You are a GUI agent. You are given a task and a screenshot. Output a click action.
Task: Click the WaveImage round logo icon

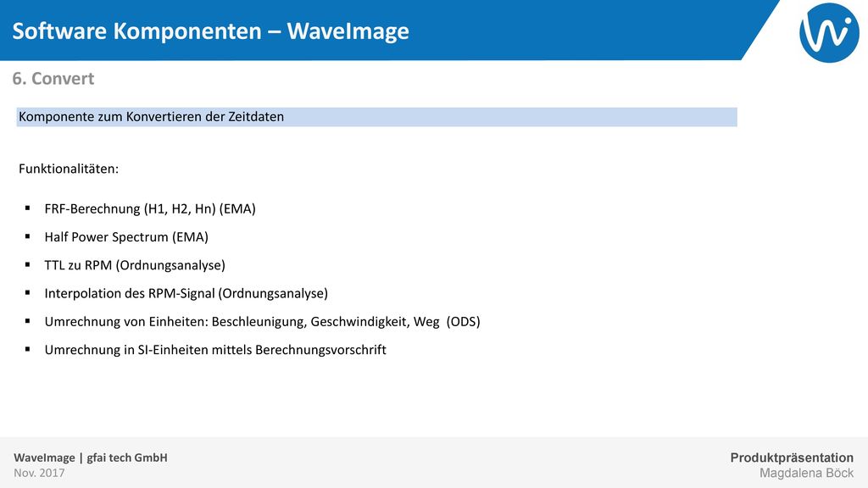(x=829, y=33)
